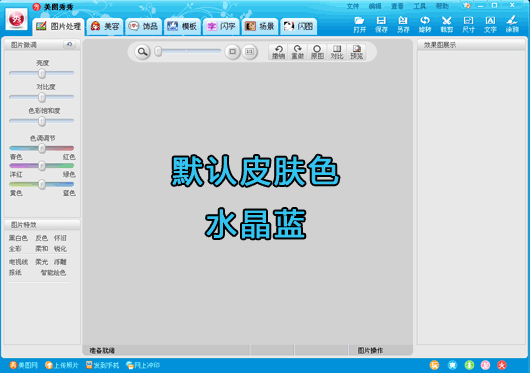The image size is (530, 373).
Task: Open an image with the 打开 icon
Action: pos(359,24)
